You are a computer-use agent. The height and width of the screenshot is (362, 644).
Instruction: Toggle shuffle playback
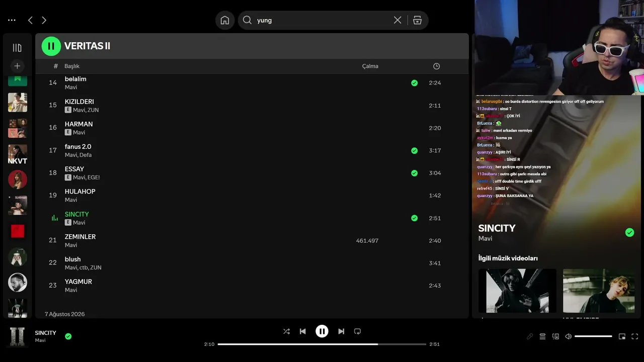point(286,331)
